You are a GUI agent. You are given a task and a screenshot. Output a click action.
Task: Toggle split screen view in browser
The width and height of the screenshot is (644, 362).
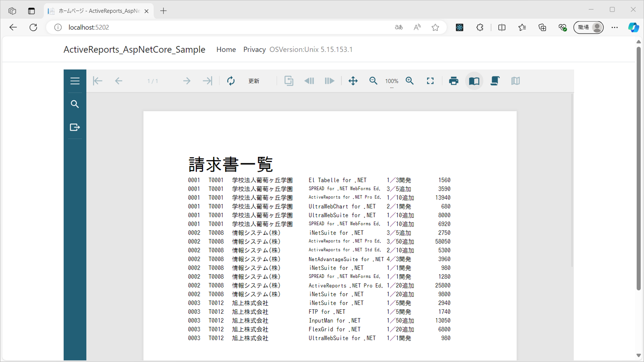tap(502, 27)
